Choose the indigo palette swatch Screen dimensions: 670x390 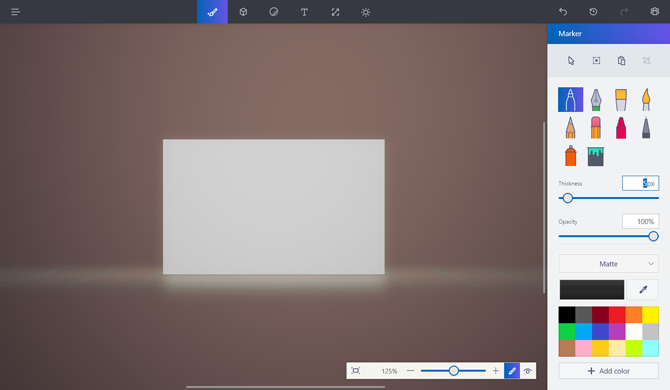[600, 331]
